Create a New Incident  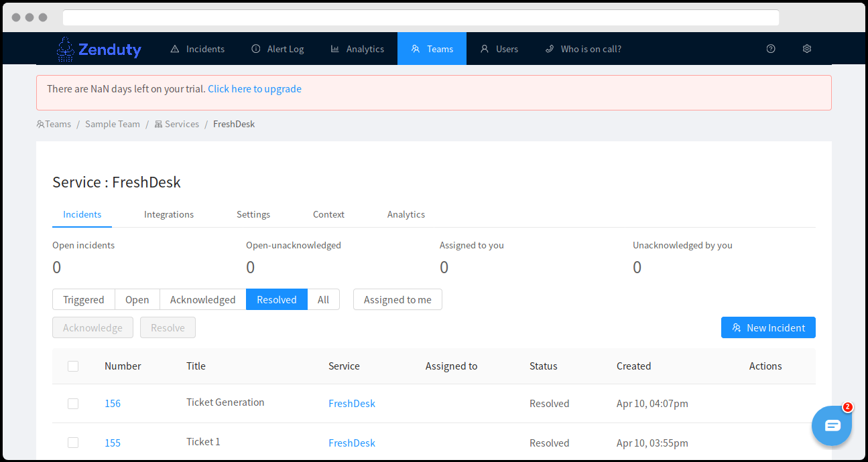(768, 327)
